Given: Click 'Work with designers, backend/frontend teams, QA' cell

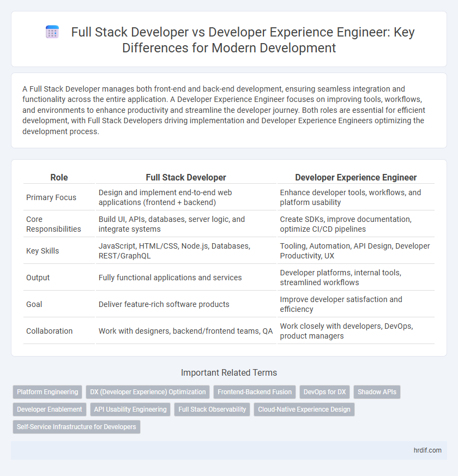Looking at the screenshot, I should (186, 331).
